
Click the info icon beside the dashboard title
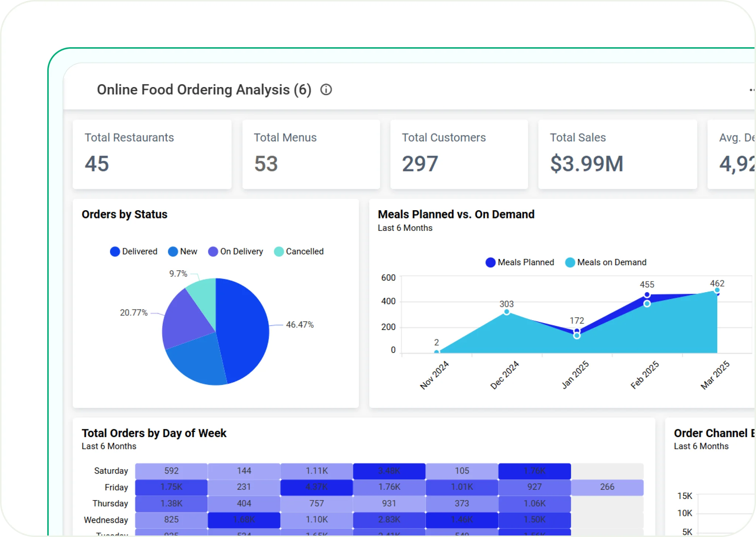coord(326,90)
